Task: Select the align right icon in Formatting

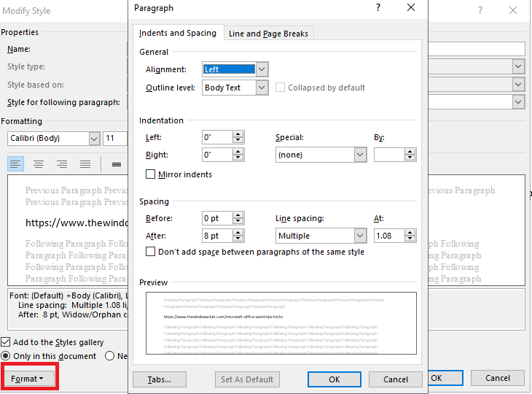Action: 62,164
